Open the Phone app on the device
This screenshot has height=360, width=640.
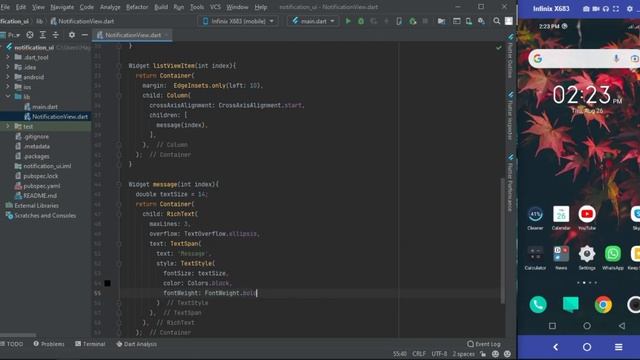pos(538,304)
